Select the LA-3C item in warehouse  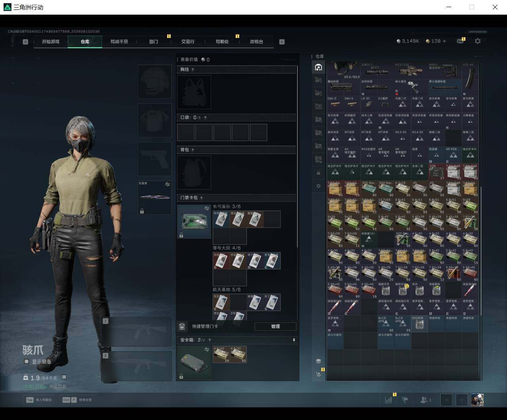369,104
